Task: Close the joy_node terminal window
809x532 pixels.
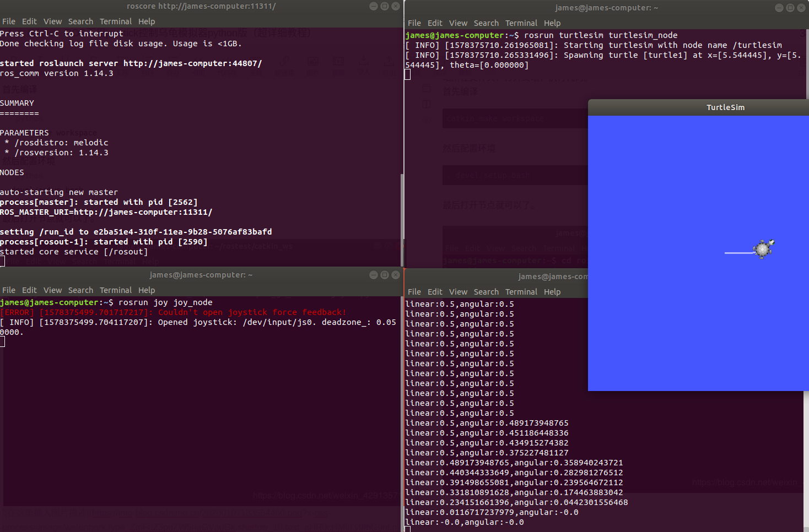Action: (x=396, y=275)
